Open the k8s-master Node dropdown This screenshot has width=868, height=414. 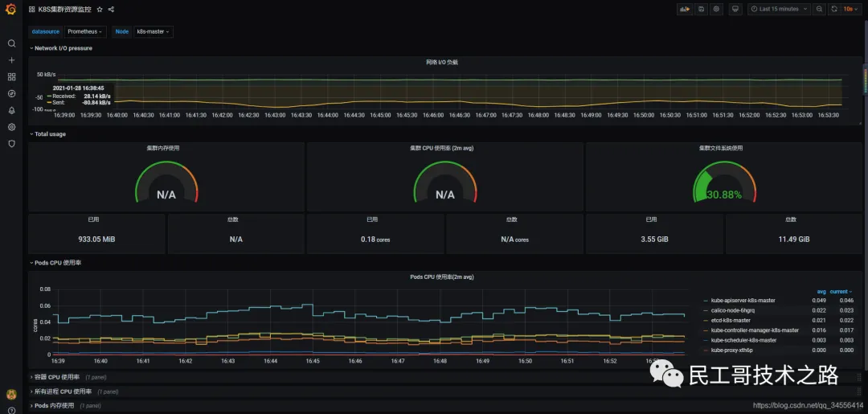(x=154, y=31)
